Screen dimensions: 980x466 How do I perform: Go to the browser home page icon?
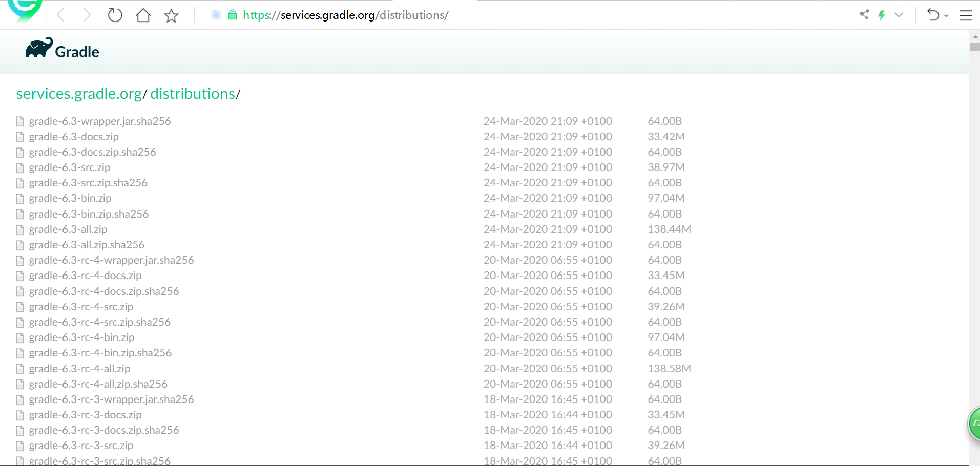click(143, 15)
